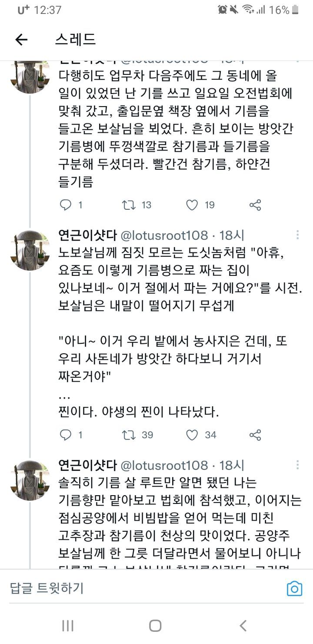Share the tweet about 빨간건 참기름
Viewport: 313px width, 644px height.
click(255, 205)
